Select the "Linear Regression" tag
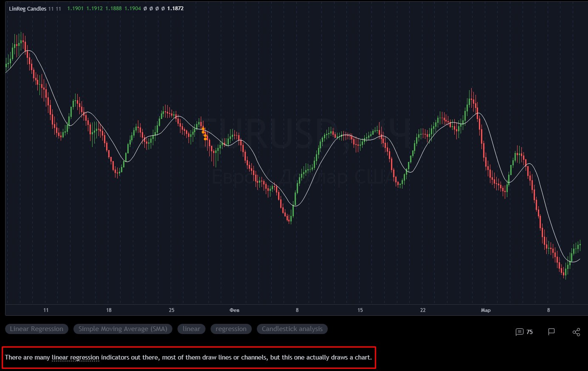 pos(37,329)
